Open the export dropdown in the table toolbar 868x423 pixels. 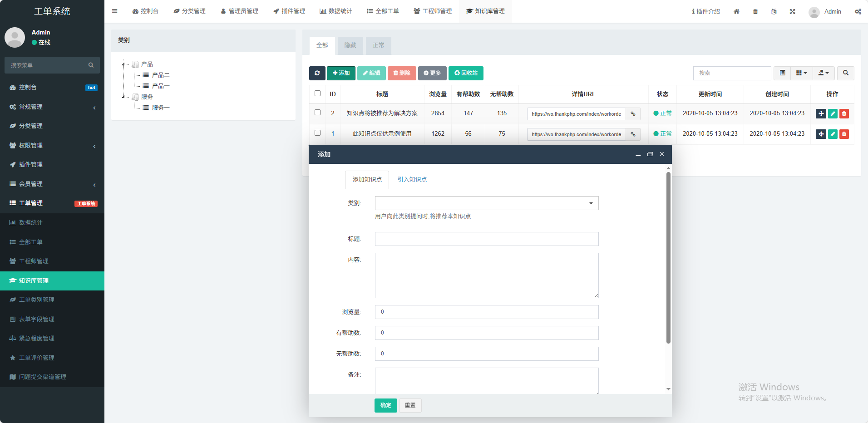(x=823, y=73)
